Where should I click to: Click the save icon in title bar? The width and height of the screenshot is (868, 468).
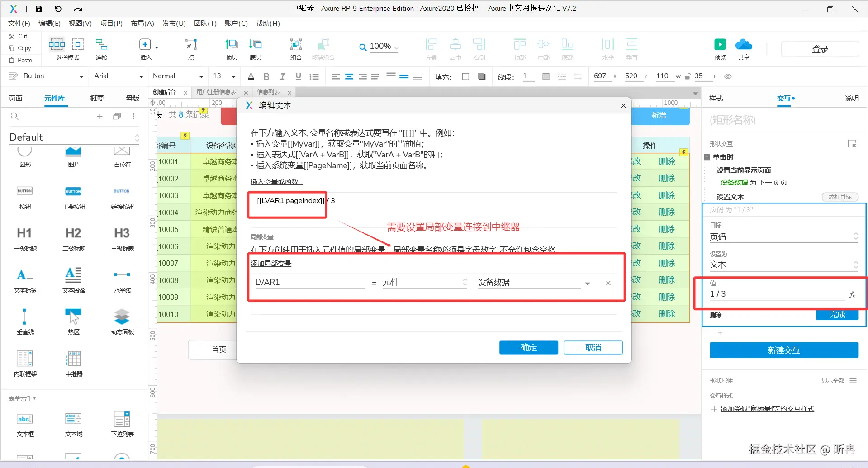(x=39, y=9)
